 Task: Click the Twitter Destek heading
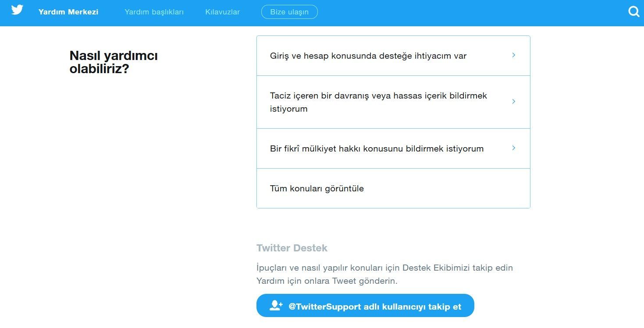(292, 248)
